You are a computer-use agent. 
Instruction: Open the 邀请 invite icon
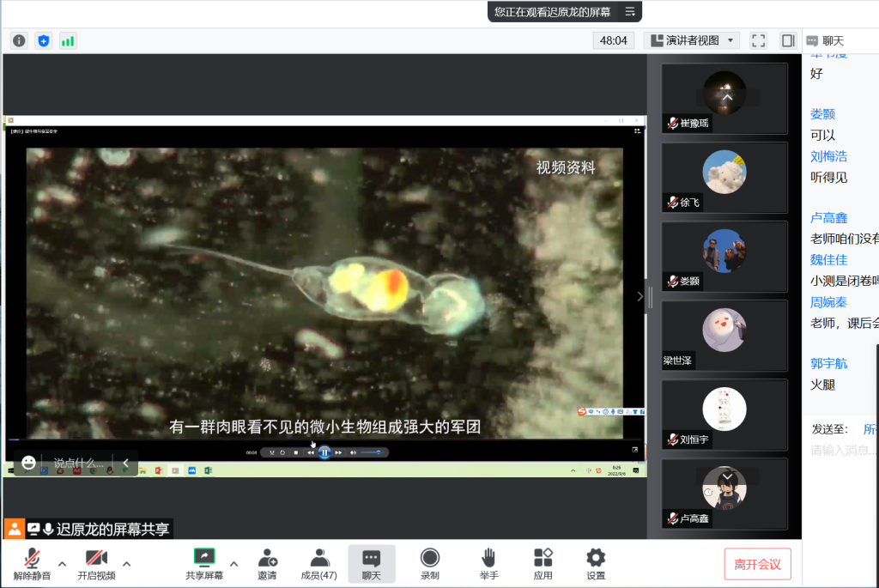tap(267, 564)
